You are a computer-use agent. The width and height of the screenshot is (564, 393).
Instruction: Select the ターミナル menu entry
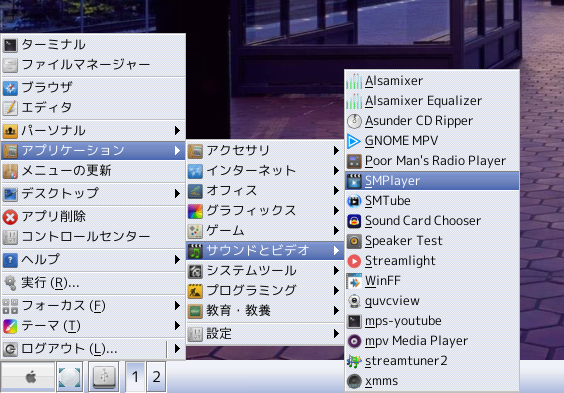(x=94, y=45)
